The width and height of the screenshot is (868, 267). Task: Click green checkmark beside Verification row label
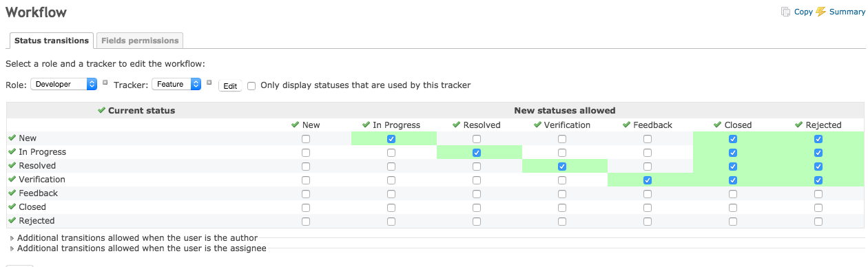pyautogui.click(x=12, y=179)
